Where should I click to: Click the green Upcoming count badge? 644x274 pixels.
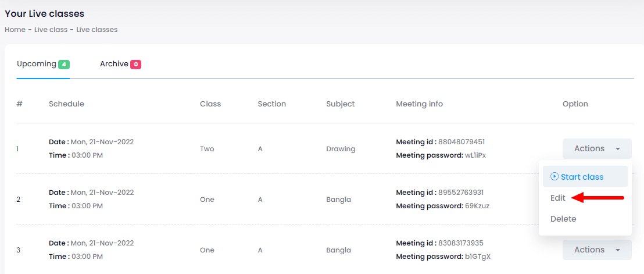(x=64, y=65)
